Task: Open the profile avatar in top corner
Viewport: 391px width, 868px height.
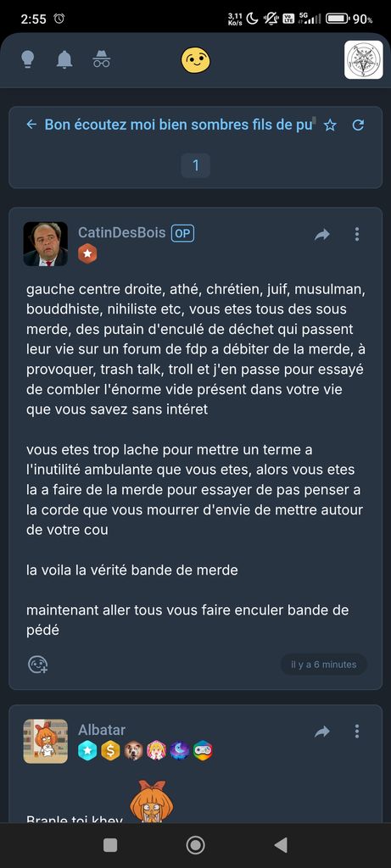Action: click(363, 60)
